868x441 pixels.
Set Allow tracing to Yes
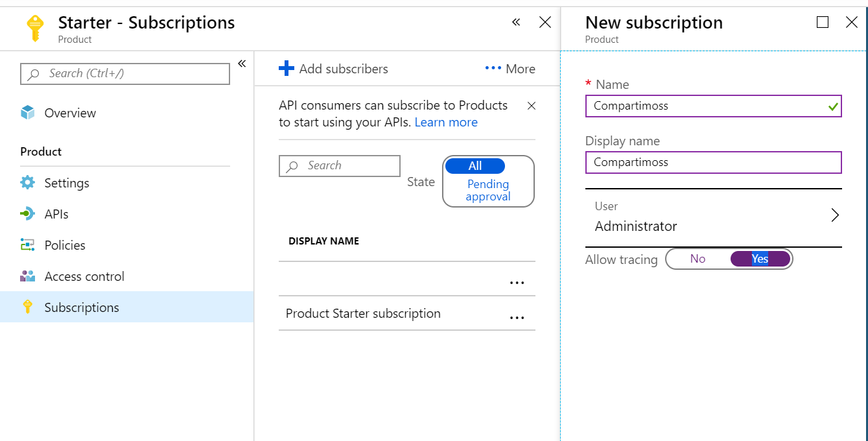[760, 259]
